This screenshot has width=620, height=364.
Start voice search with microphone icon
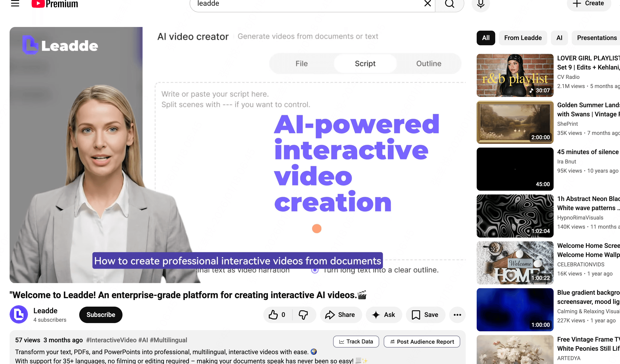pyautogui.click(x=481, y=4)
